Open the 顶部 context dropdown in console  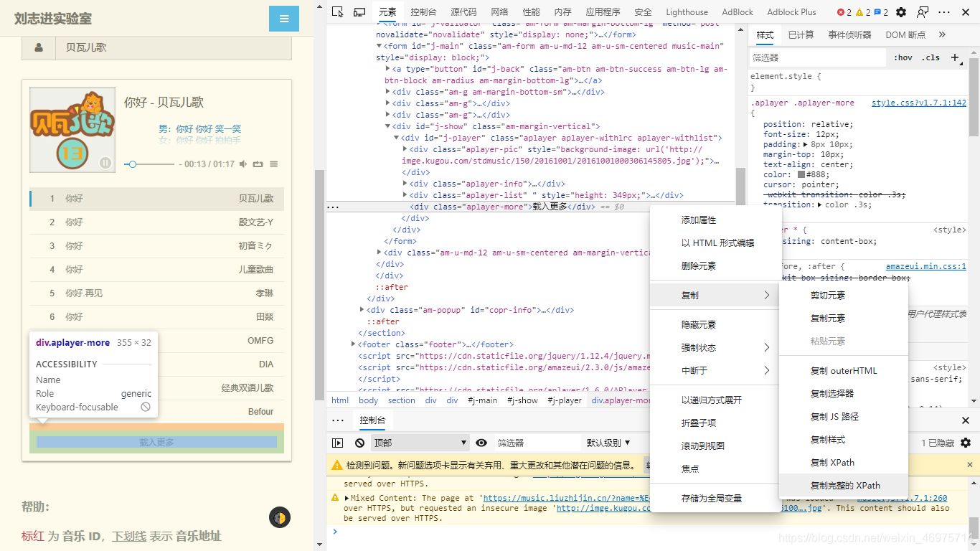click(x=420, y=443)
